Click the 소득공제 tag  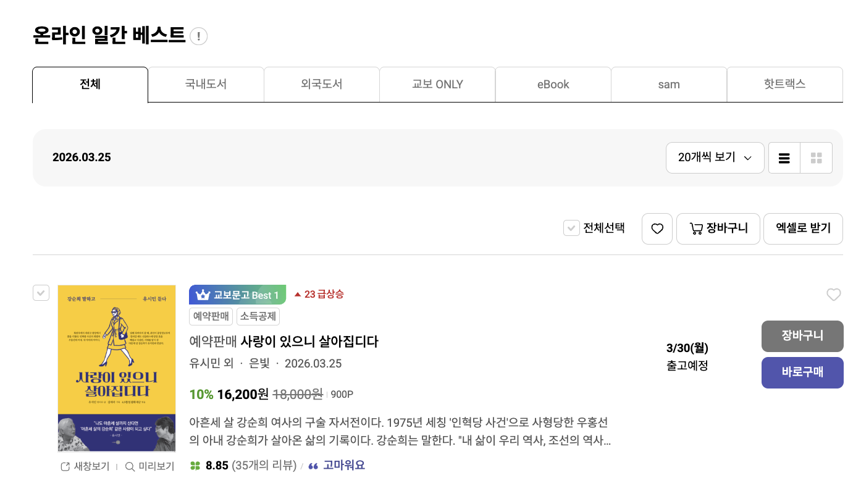click(258, 317)
